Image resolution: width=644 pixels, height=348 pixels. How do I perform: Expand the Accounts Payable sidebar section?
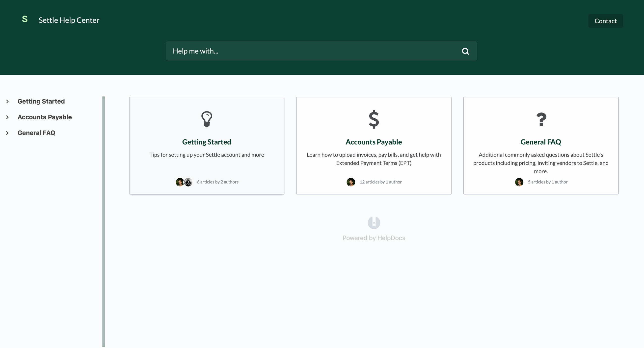pyautogui.click(x=7, y=117)
